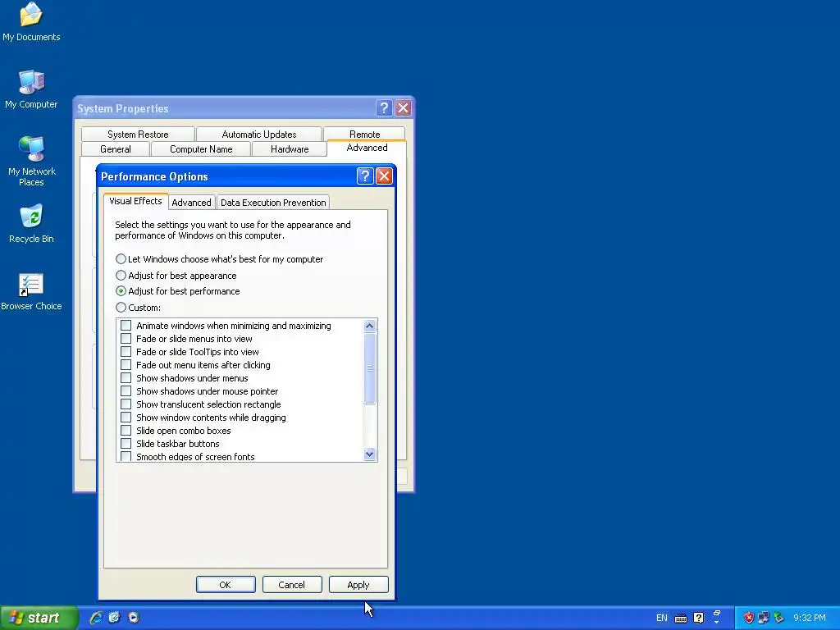The width and height of the screenshot is (840, 630).
Task: Click the Safely Remove Hardware tray icon
Action: [778, 618]
